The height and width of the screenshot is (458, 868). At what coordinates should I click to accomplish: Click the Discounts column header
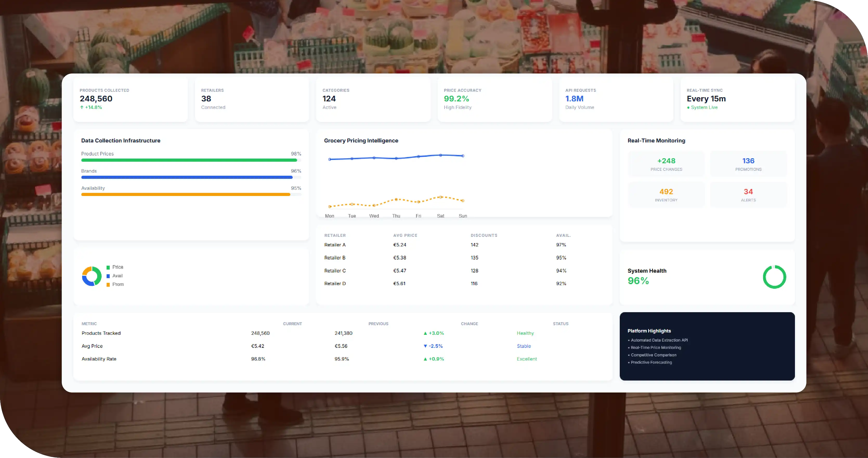coord(484,235)
